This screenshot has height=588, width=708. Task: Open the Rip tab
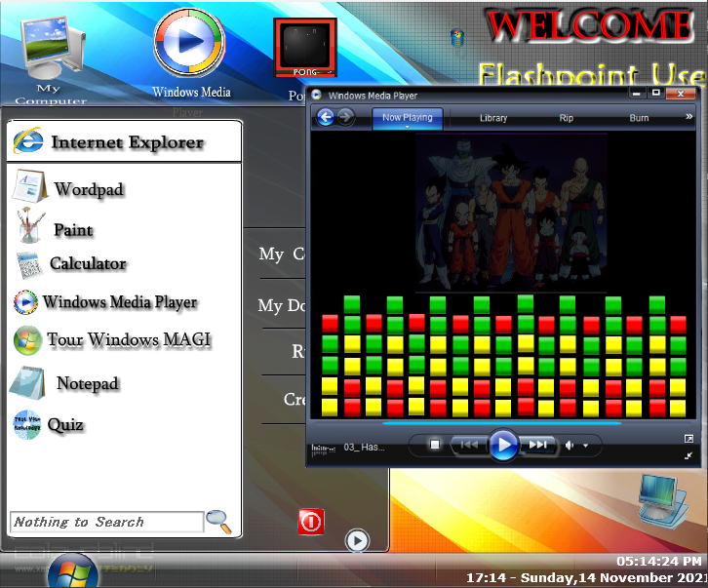coord(567,118)
